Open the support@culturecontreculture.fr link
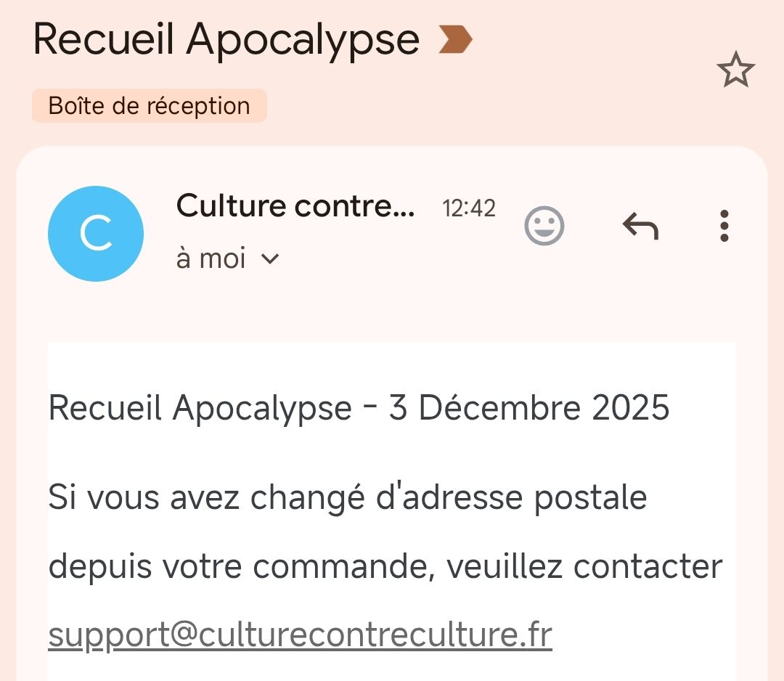Screen dimensions: 784x681 pos(300,635)
